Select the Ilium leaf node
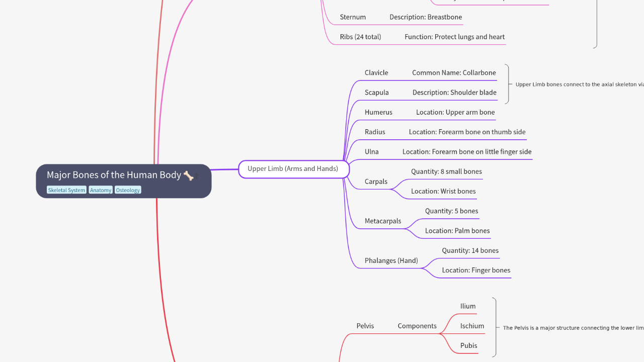The width and height of the screenshot is (644, 362). click(x=468, y=306)
